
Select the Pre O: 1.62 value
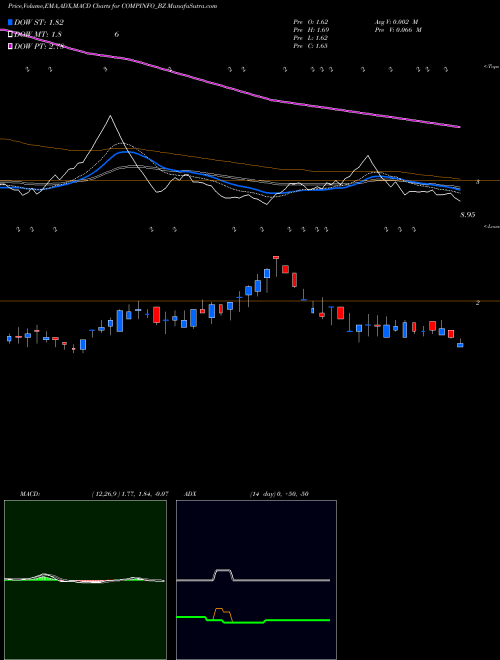[x=311, y=21]
